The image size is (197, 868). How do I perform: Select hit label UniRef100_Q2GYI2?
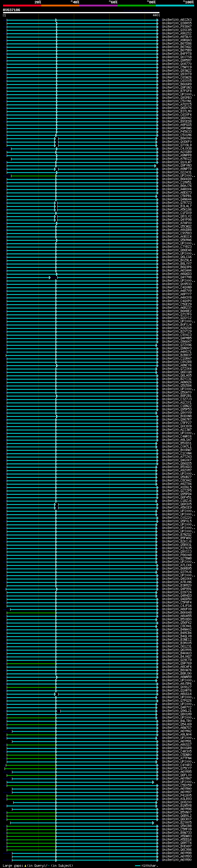pos(177,318)
